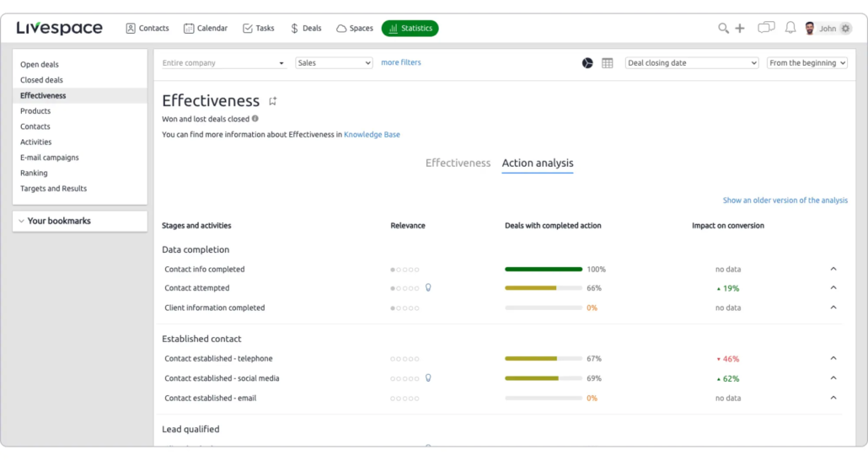868x460 pixels.
Task: Click John's profile avatar
Action: click(x=810, y=29)
